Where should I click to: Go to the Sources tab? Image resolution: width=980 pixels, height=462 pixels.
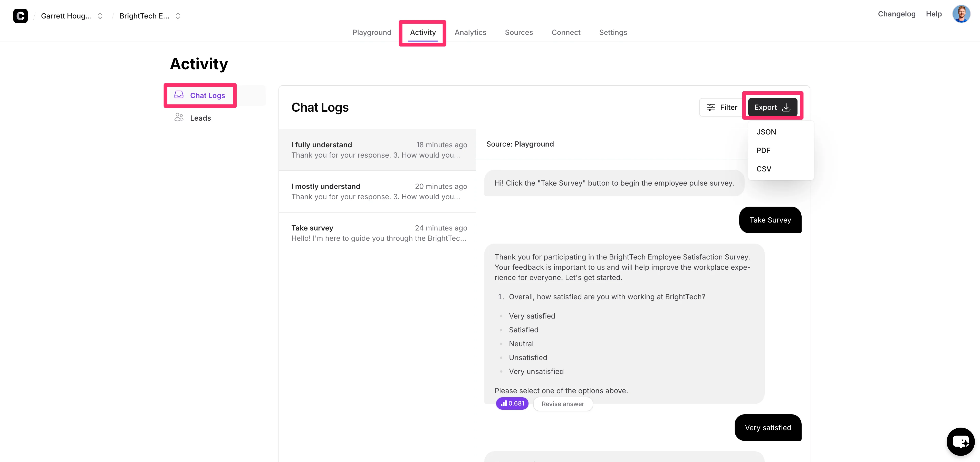click(x=518, y=32)
